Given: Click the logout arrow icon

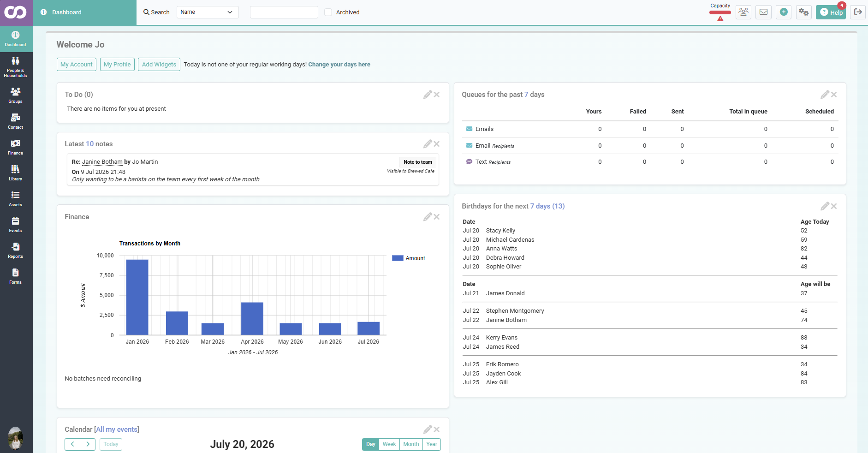Looking at the screenshot, I should pyautogui.click(x=858, y=12).
